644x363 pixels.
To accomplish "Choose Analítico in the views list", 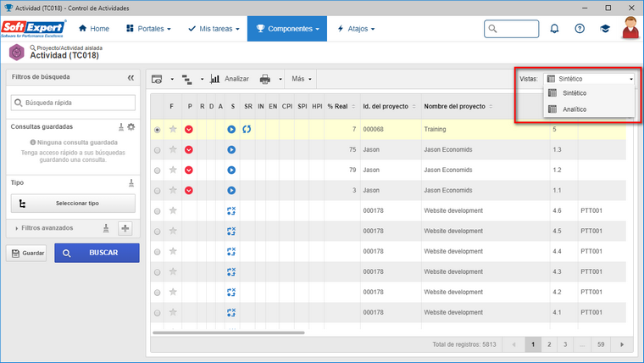I will pos(589,109).
